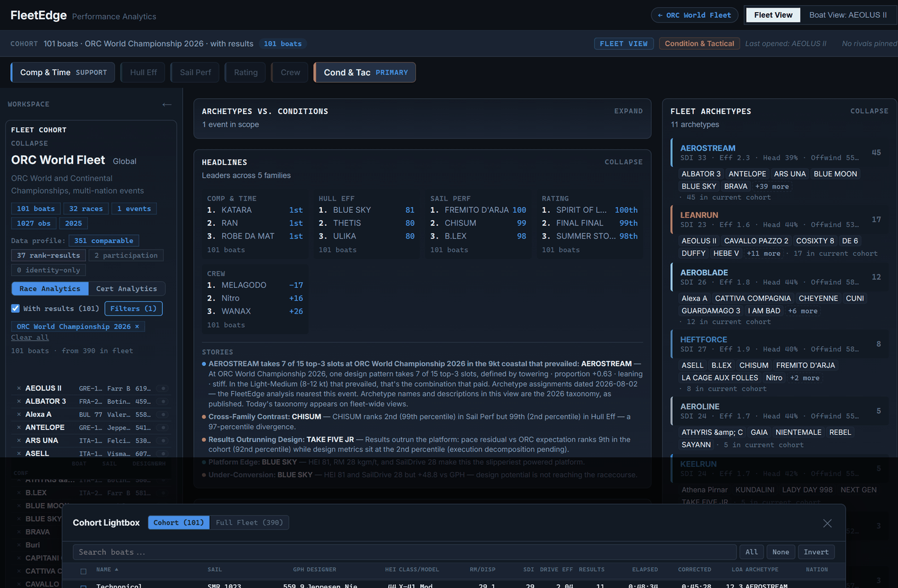Toggle the pin switch for AEOLUS II

tap(164, 389)
